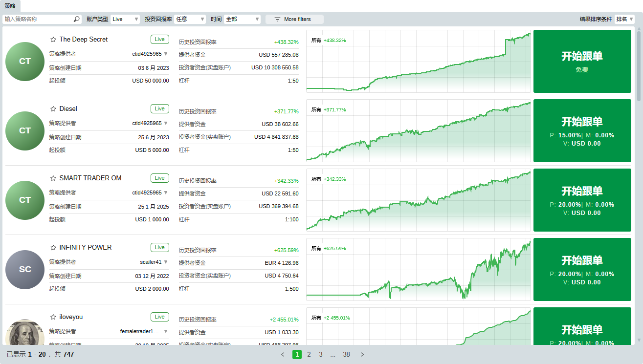
Task: Start copying The Deep Secret (免费)
Action: coord(582,62)
